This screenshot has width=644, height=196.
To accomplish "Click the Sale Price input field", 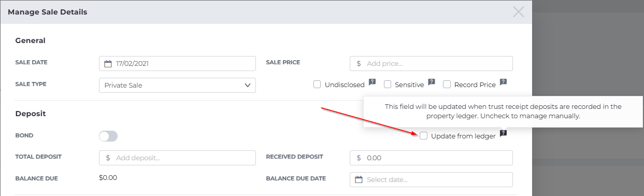I will 431,63.
